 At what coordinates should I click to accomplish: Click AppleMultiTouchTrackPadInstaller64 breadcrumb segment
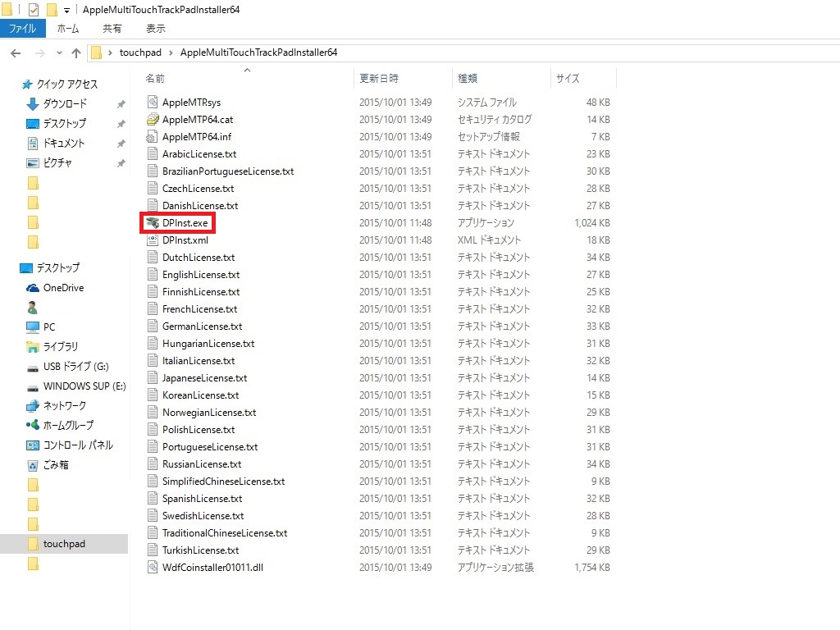click(258, 52)
